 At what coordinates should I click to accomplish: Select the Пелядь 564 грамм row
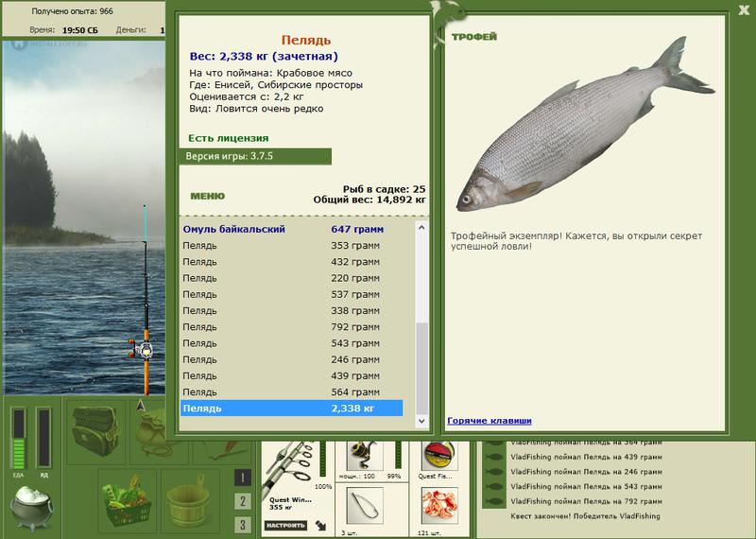click(x=292, y=392)
